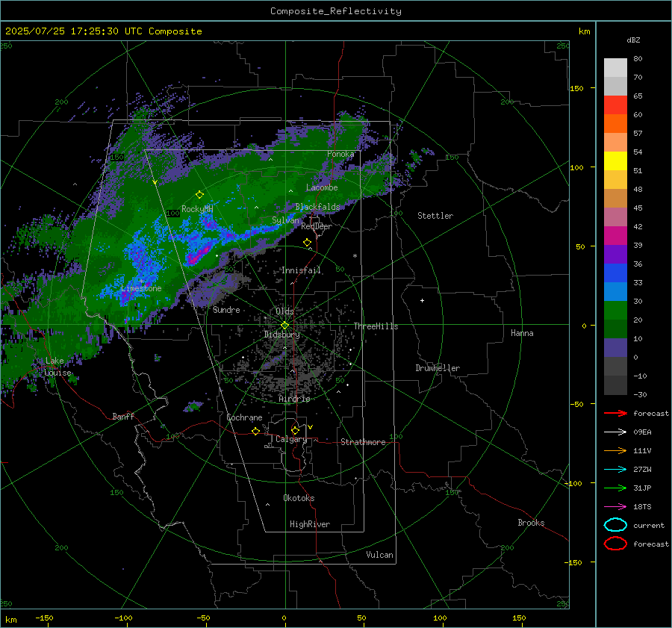The height and width of the screenshot is (628, 672).
Task: Click the green 31JP arrow icon
Action: [615, 488]
